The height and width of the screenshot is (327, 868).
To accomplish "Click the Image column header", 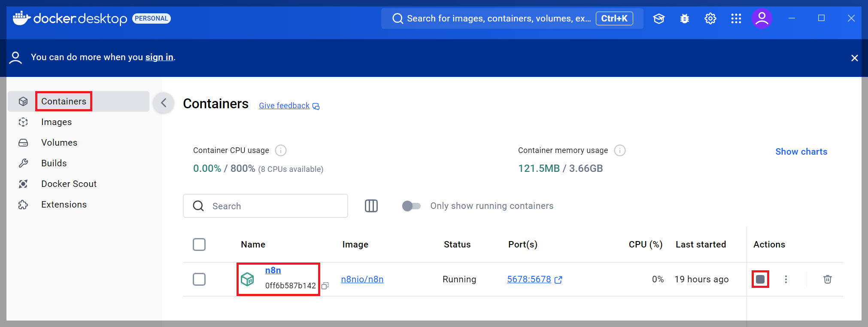I will pos(355,244).
